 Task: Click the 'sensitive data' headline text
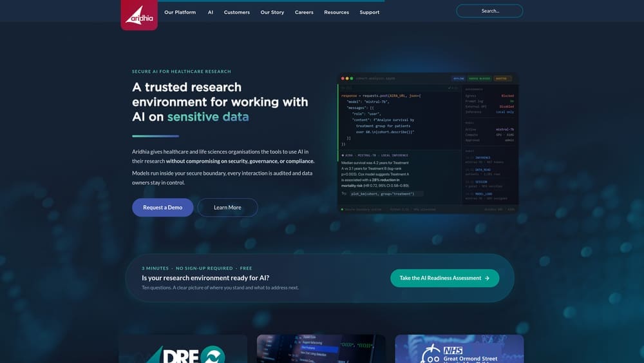coord(208,117)
